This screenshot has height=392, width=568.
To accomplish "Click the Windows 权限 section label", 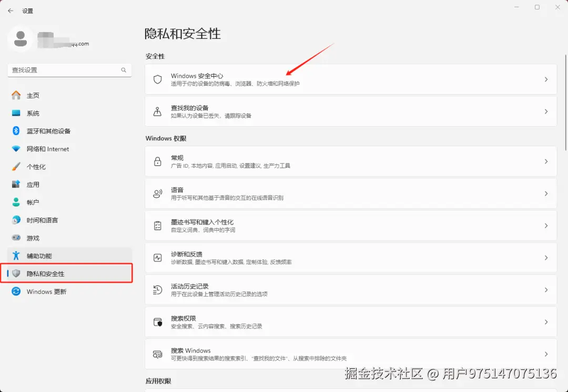I will tap(166, 138).
